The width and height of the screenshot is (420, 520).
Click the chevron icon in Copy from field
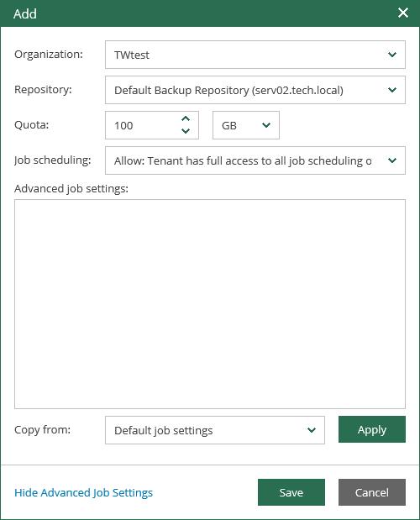(x=312, y=430)
